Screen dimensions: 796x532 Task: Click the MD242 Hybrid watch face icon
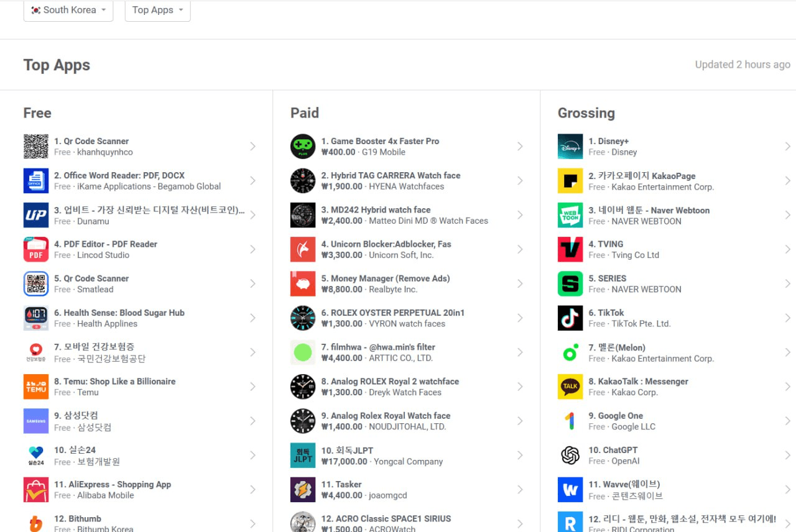point(303,215)
